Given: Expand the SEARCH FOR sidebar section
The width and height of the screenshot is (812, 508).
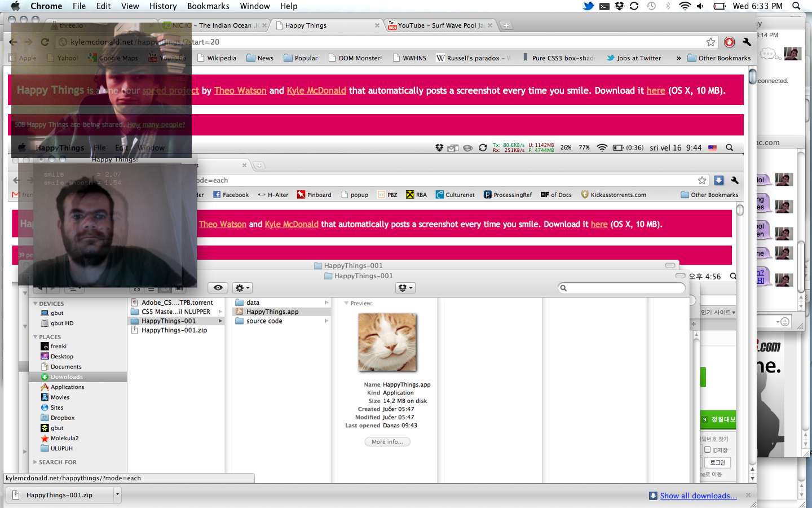Looking at the screenshot, I should (x=35, y=462).
